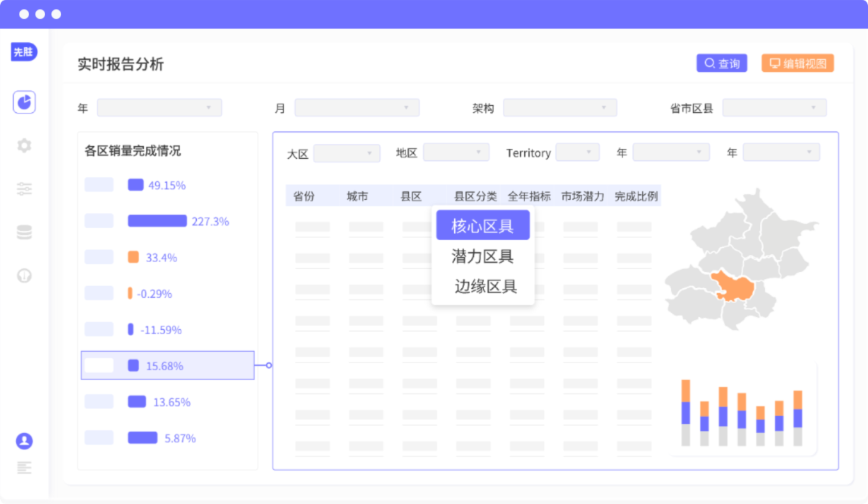The width and height of the screenshot is (868, 504).
Task: Click the 编辑视图 button
Action: click(798, 64)
